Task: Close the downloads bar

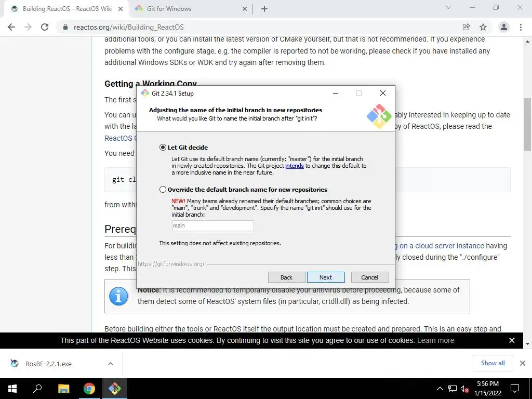Action: 523,363
